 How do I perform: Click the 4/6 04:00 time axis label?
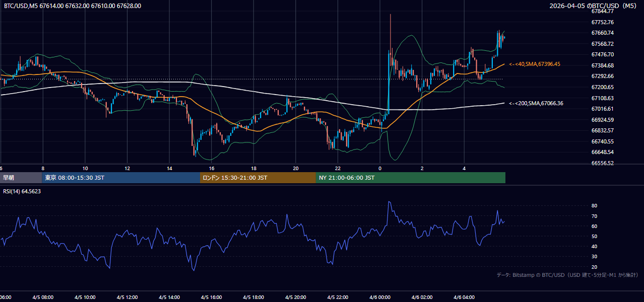tap(464, 297)
